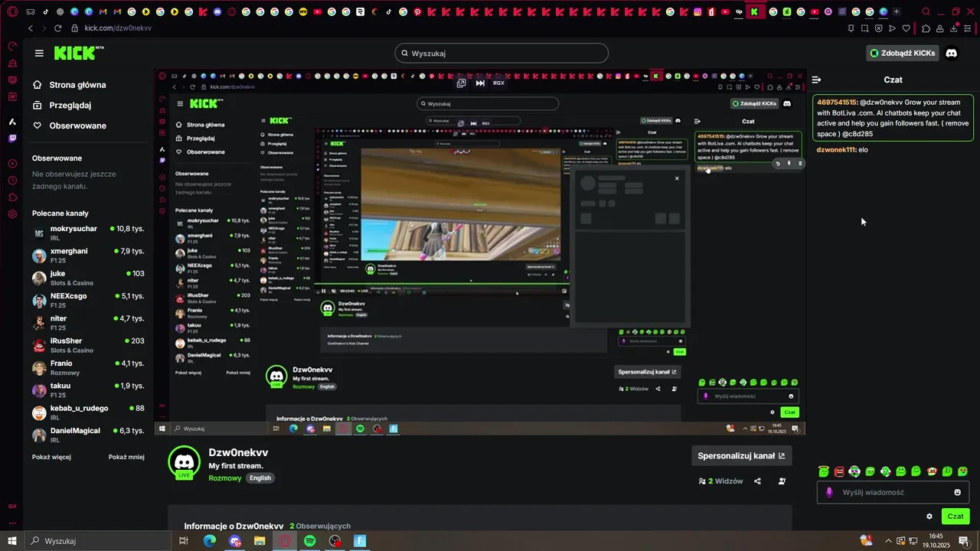
Task: Open DanielMagical recommended channel
Action: tap(88, 435)
